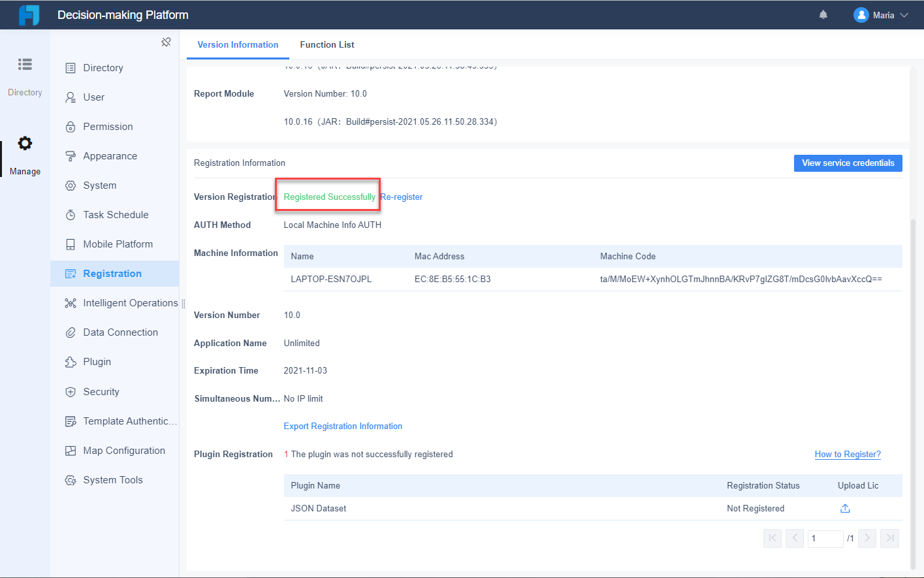The height and width of the screenshot is (578, 924).
Task: Switch to the Function List tab
Action: coord(327,44)
